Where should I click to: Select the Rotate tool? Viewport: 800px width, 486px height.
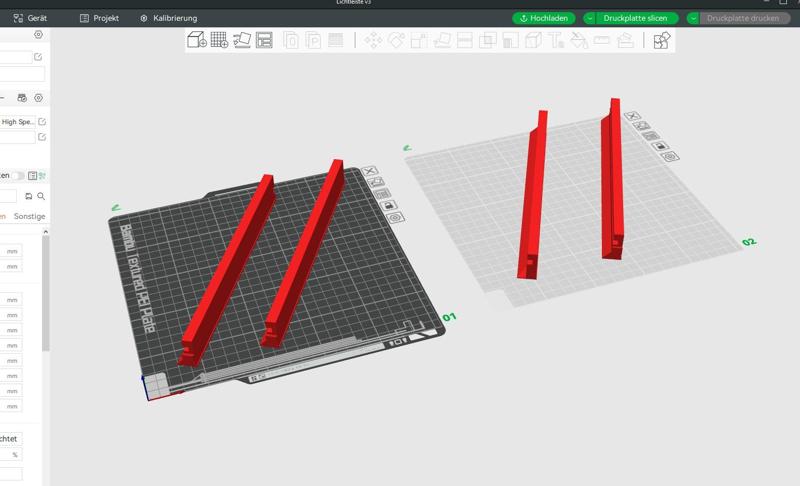click(x=396, y=40)
